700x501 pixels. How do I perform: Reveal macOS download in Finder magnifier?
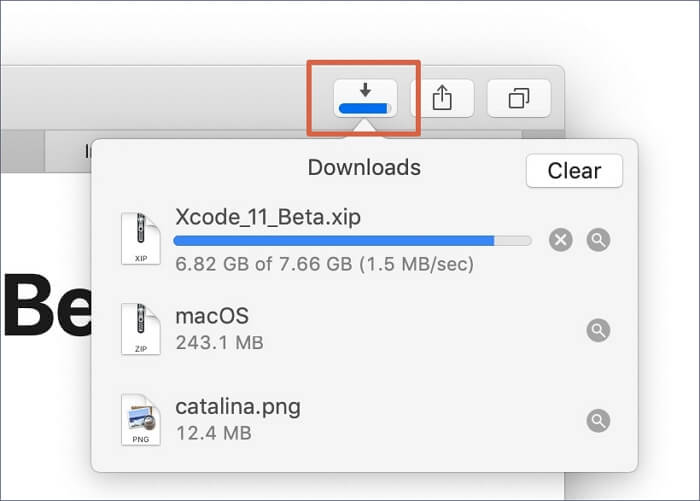click(x=598, y=330)
